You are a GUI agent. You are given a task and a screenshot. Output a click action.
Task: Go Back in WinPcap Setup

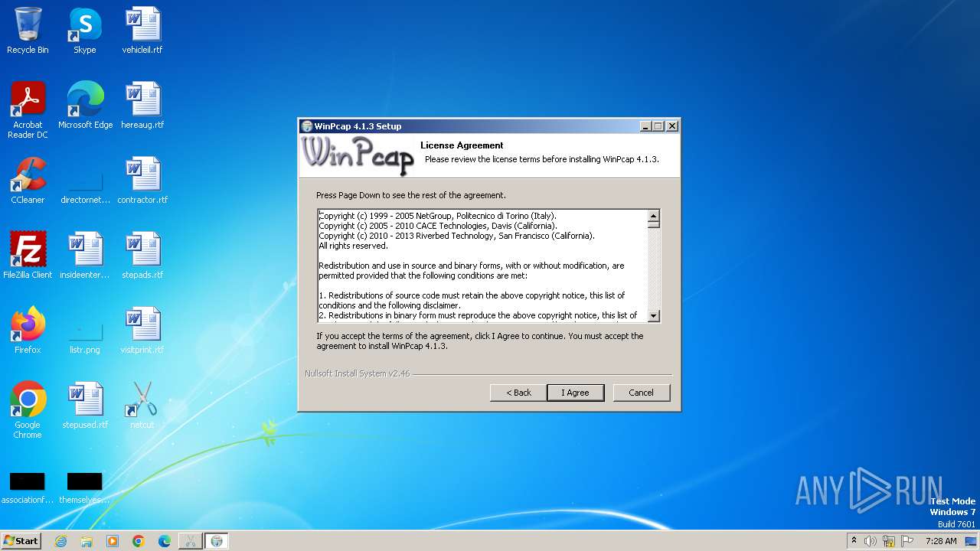[518, 393]
